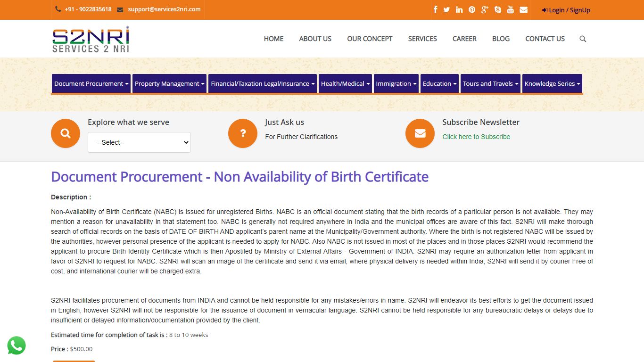The height and width of the screenshot is (362, 644).
Task: Click the orange search circle icon
Action: click(x=66, y=133)
